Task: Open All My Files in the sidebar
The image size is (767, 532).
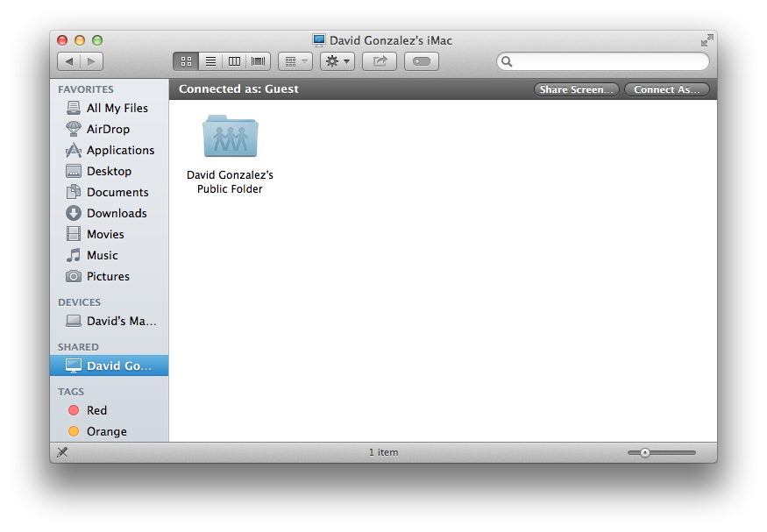Action: [x=109, y=108]
